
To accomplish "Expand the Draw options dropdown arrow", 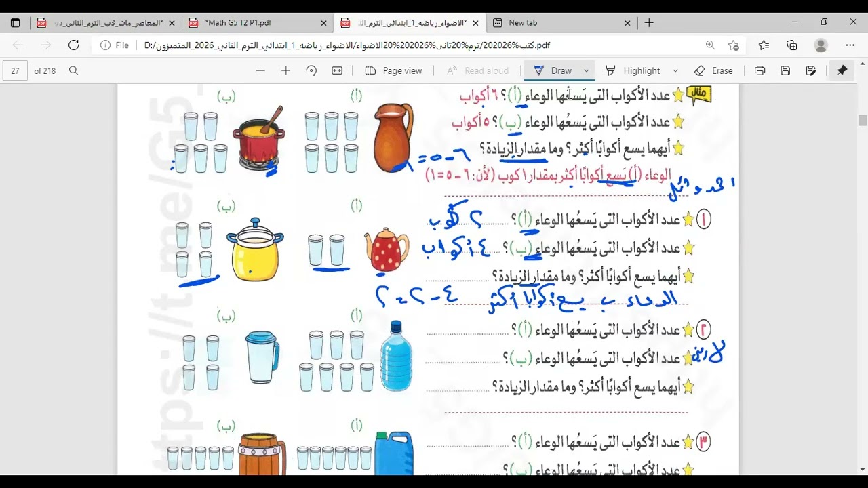I will [587, 70].
